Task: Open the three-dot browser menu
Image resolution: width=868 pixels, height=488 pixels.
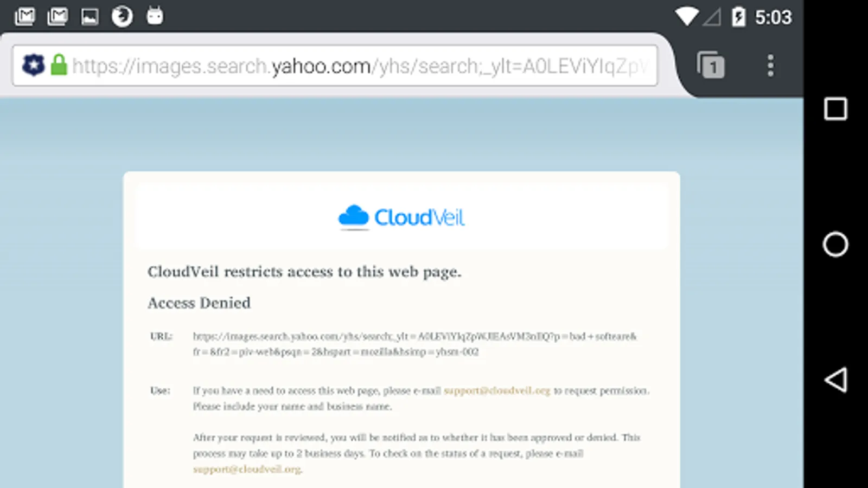Action: (770, 66)
